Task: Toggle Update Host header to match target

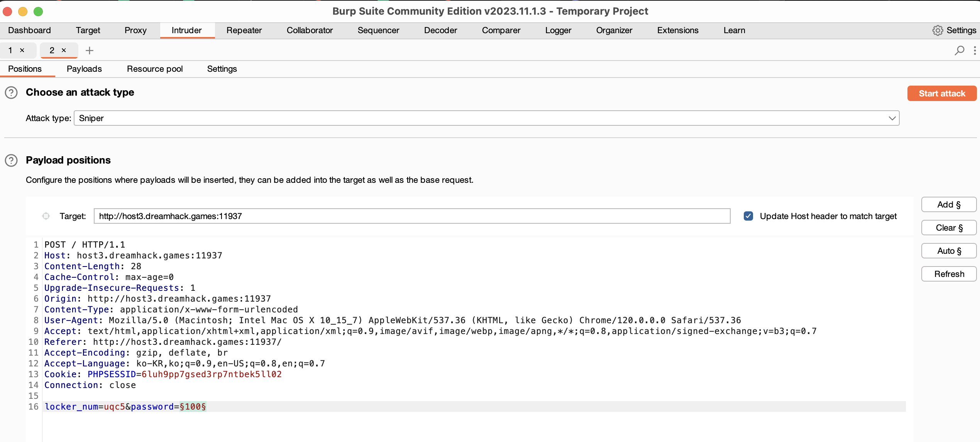Action: 748,216
